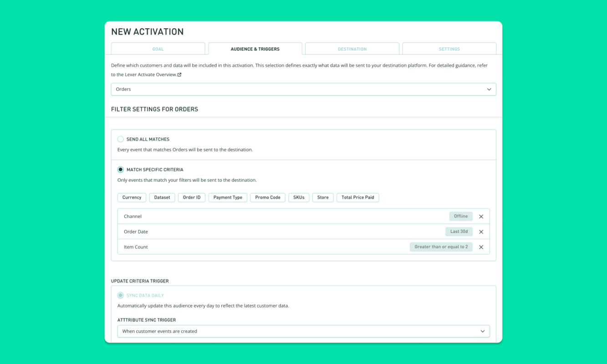The image size is (607, 364).
Task: Add a Promo Code filter chip
Action: coord(267,197)
